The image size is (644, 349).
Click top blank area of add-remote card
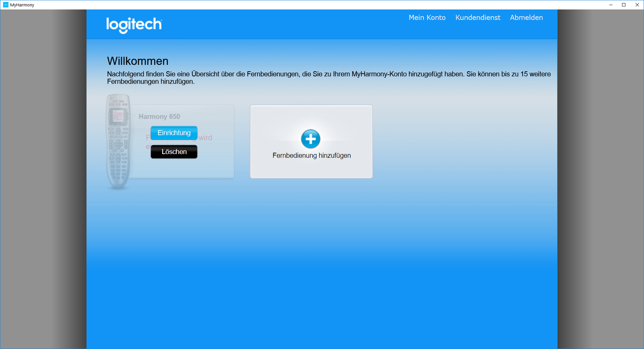(311, 116)
